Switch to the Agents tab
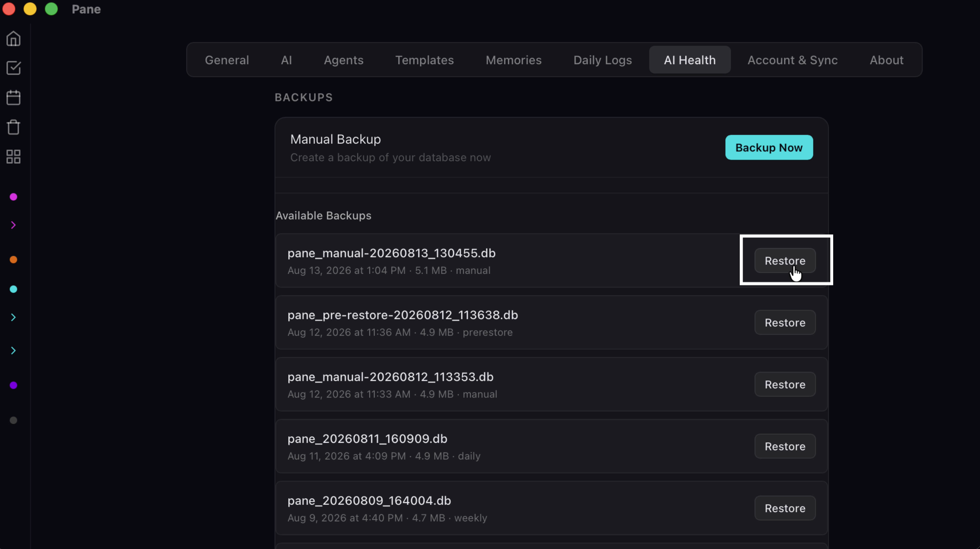 343,60
